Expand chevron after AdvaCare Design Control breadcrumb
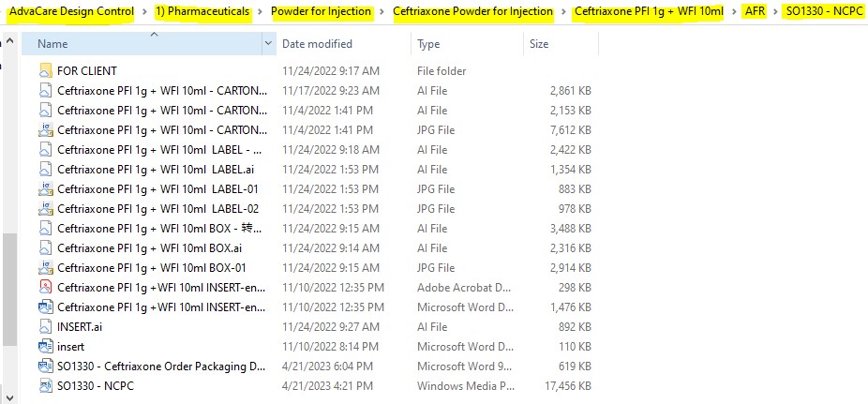The width and height of the screenshot is (868, 404). (144, 11)
